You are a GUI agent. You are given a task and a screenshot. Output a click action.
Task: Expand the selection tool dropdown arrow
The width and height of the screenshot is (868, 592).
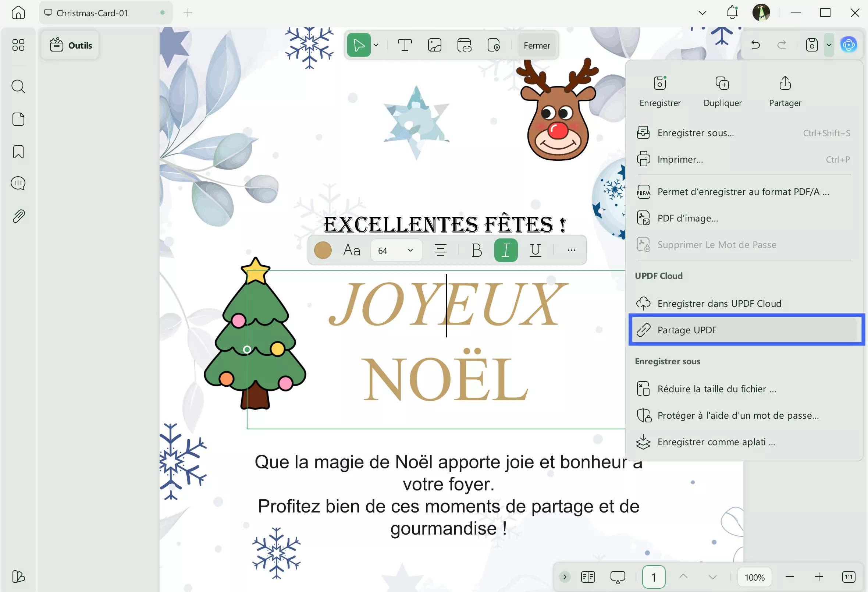376,45
